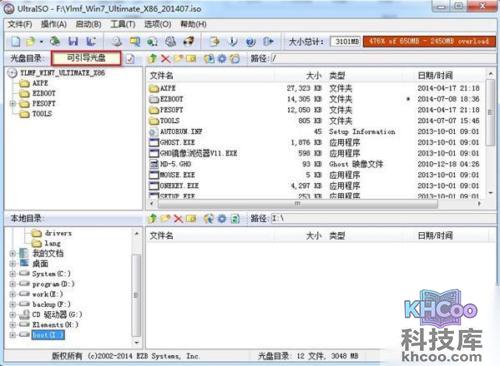Click the Open CD/DVD toolbar icon

(x=55, y=41)
